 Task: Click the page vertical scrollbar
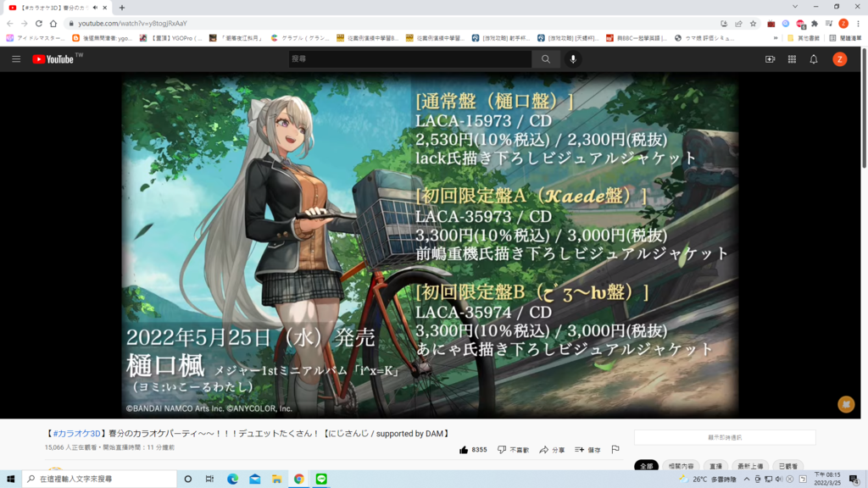tap(864, 108)
